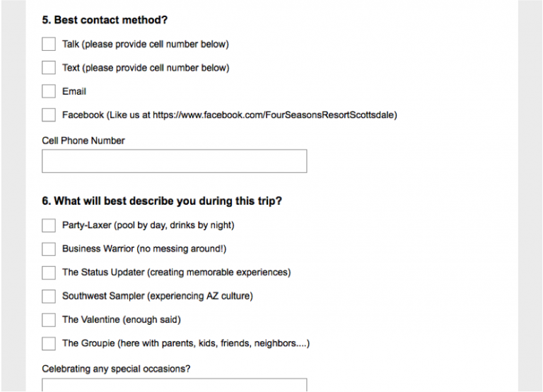Select The Groupie checkbox

pos(49,343)
